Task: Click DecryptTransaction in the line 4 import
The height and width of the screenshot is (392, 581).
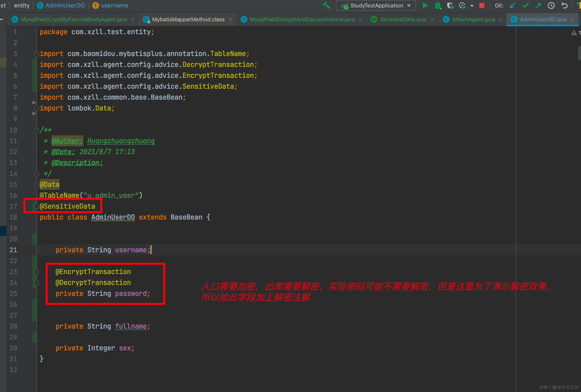Action: click(x=218, y=65)
